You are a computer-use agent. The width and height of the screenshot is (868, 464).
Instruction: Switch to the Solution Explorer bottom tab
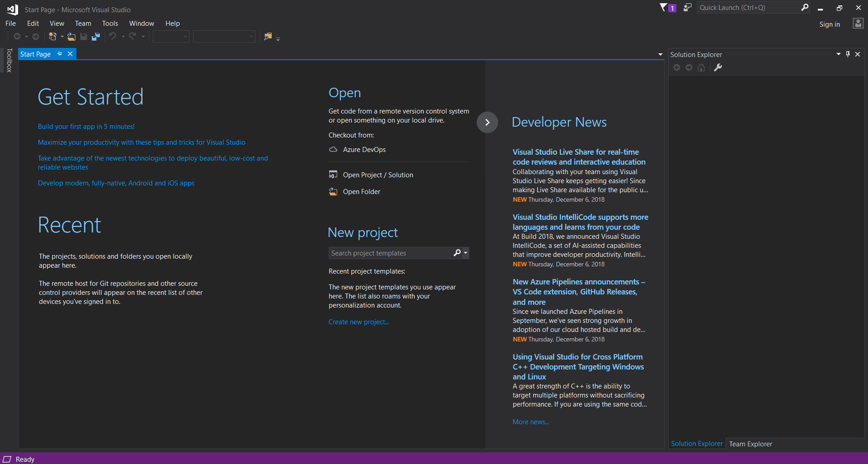click(x=697, y=444)
